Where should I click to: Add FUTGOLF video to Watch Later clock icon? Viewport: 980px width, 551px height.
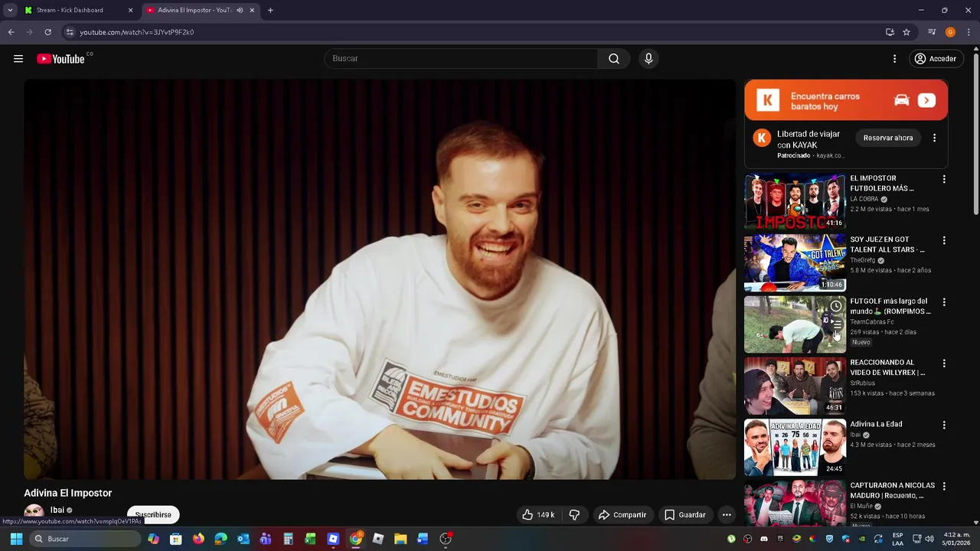[x=836, y=306]
